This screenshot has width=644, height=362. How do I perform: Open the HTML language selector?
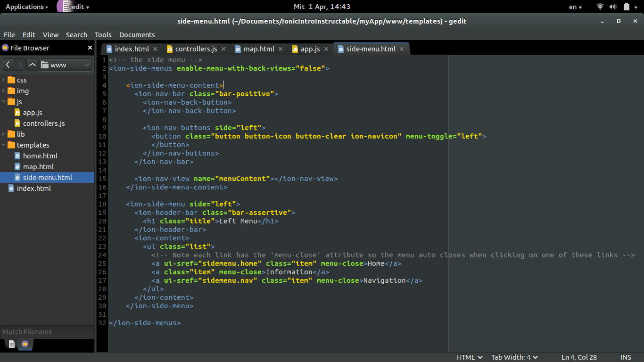(x=469, y=357)
